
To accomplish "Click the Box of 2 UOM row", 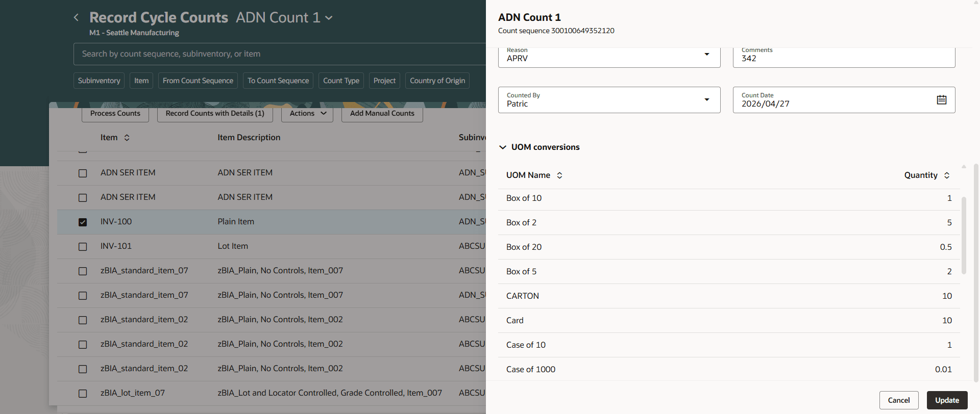I will (729, 223).
